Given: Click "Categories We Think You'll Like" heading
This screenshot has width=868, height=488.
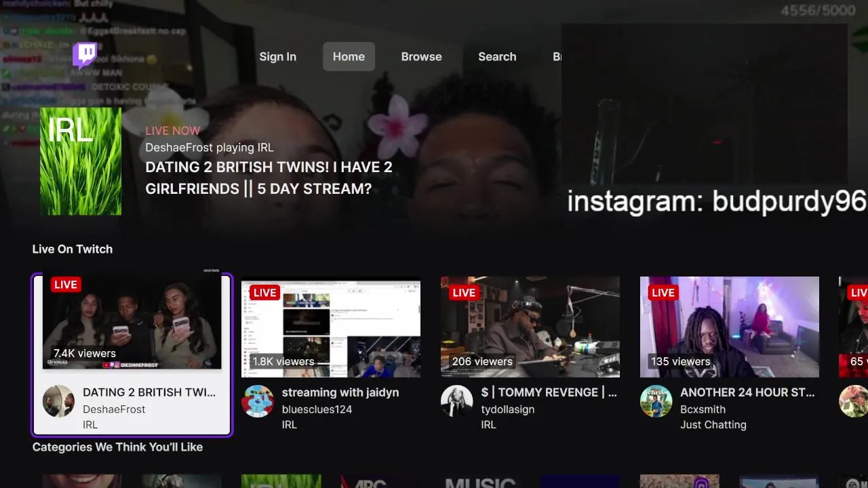Looking at the screenshot, I should coord(117,447).
